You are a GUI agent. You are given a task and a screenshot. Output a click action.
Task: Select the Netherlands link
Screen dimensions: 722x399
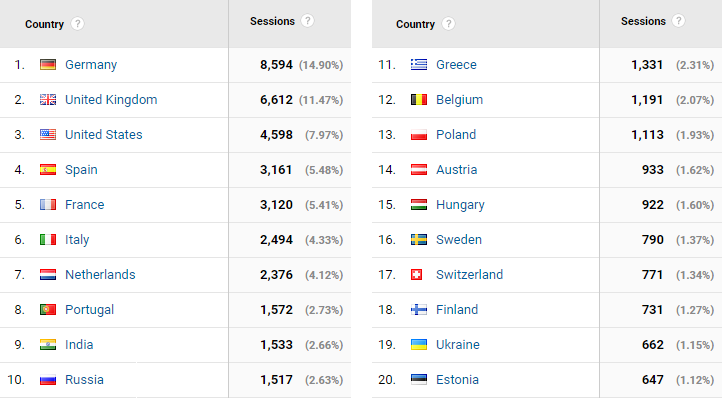pos(100,275)
